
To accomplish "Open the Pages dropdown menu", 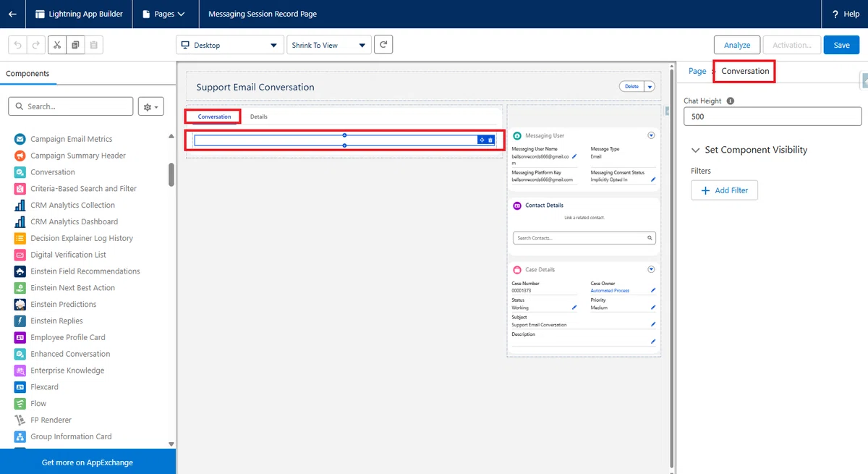I will [x=164, y=14].
